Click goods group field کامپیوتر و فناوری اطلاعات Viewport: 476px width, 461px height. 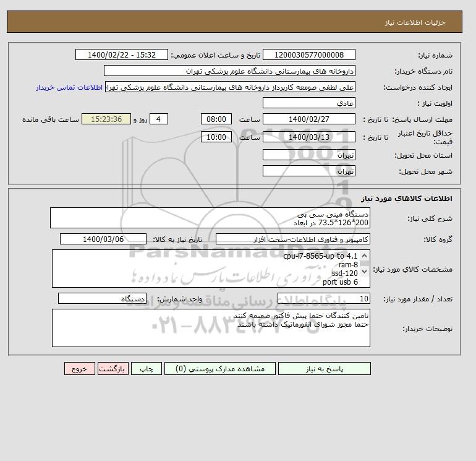[292, 239]
